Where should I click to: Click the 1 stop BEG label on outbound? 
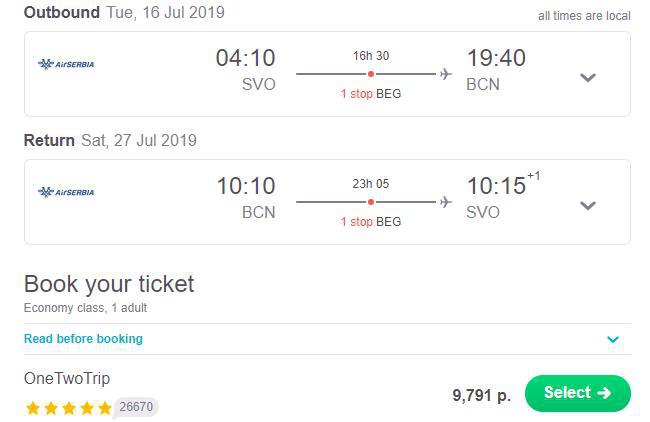point(371,94)
